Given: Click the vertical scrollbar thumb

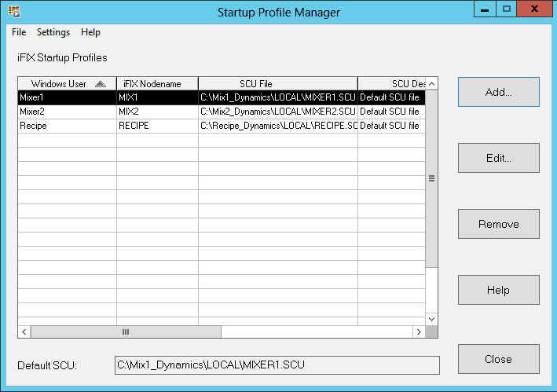Looking at the screenshot, I should pos(431,178).
